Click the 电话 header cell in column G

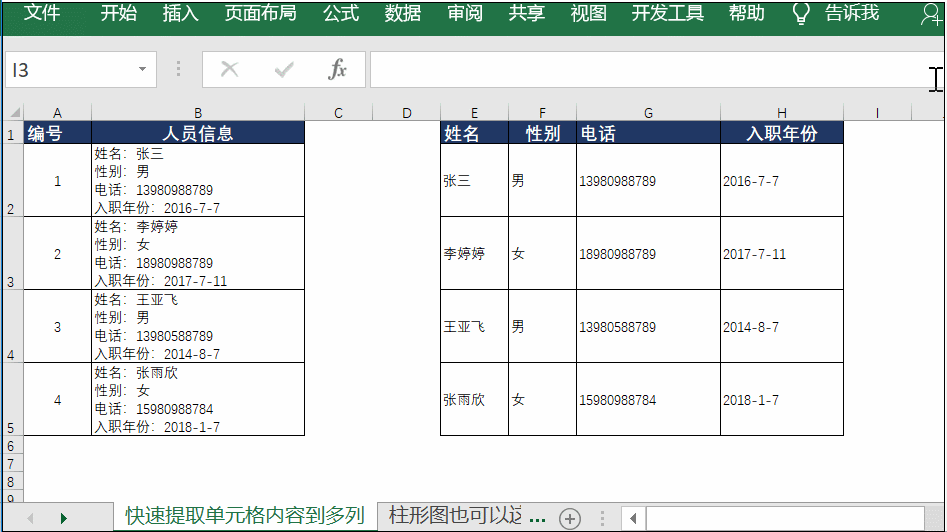[x=648, y=133]
